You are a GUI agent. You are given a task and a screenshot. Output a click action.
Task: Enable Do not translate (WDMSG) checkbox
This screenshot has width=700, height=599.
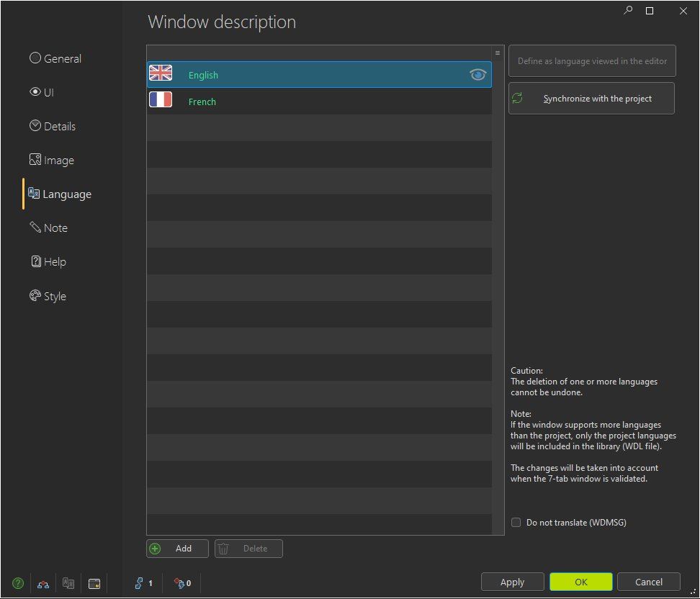coord(516,522)
